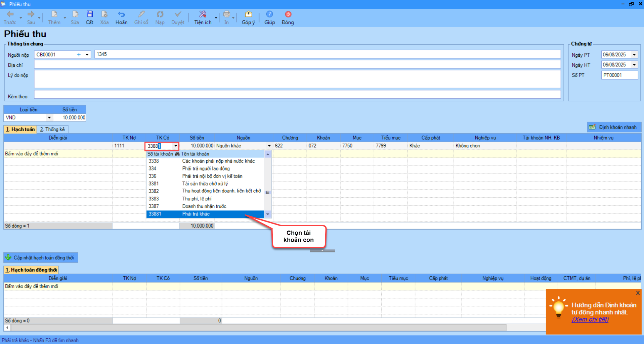Click the Địa chỉ input field

point(297,64)
